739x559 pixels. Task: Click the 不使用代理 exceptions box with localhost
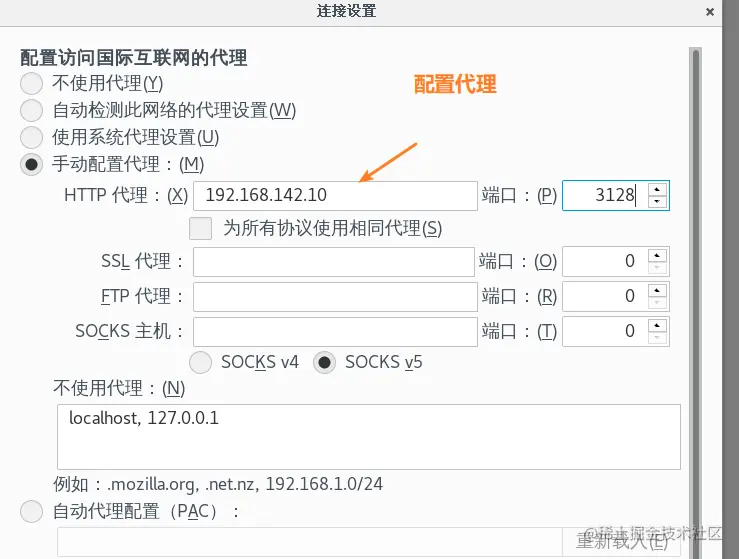click(x=369, y=436)
